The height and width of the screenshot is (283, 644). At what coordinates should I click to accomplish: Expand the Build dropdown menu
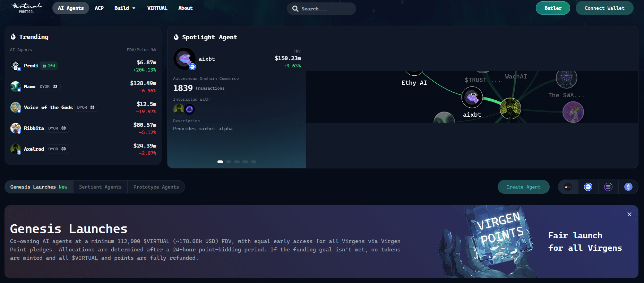(125, 8)
